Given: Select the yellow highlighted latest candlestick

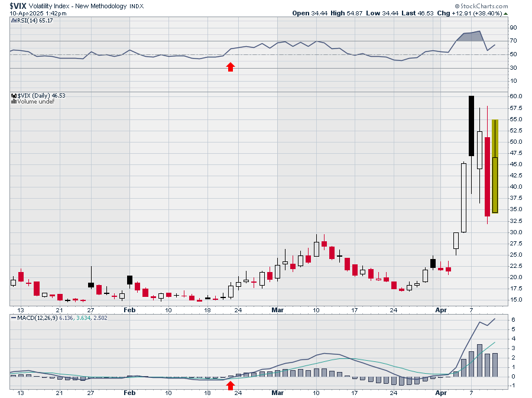Looking at the screenshot, I should pos(495,166).
